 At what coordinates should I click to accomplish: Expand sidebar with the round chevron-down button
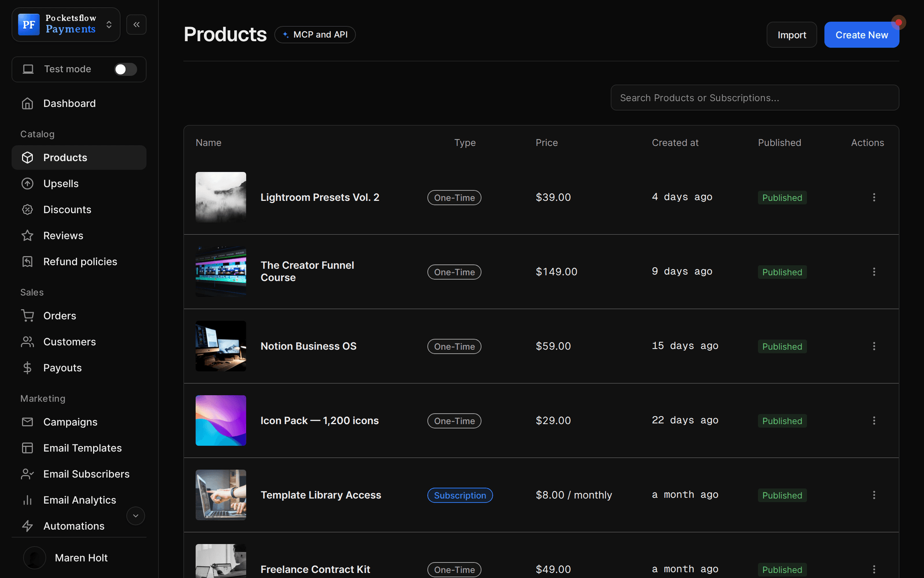[135, 516]
